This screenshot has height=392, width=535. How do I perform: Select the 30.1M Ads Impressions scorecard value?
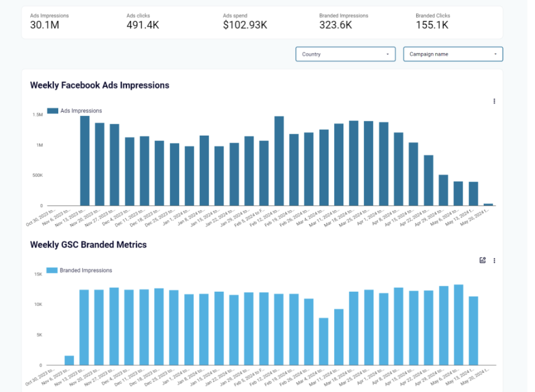pyautogui.click(x=44, y=25)
